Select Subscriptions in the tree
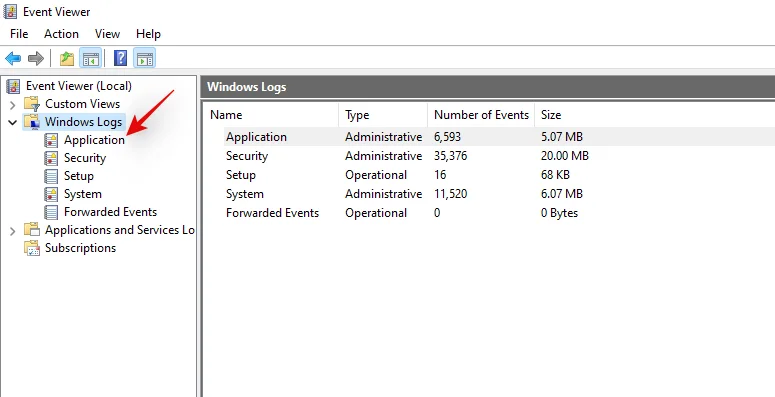This screenshot has width=775, height=397. (80, 248)
